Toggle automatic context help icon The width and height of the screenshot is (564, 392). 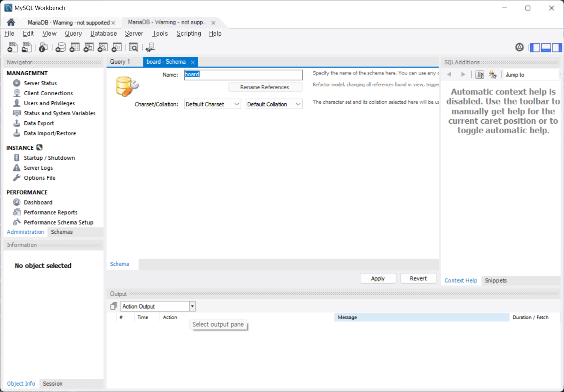493,74
